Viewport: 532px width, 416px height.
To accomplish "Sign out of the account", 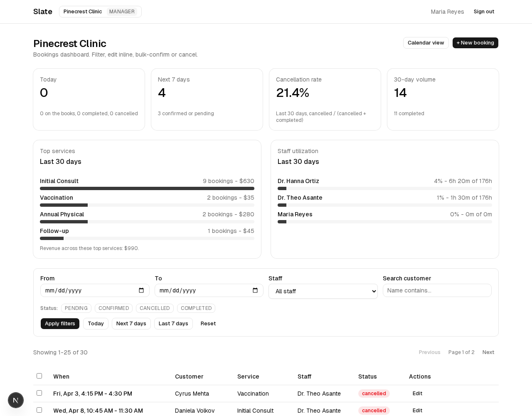I will 484,12.
